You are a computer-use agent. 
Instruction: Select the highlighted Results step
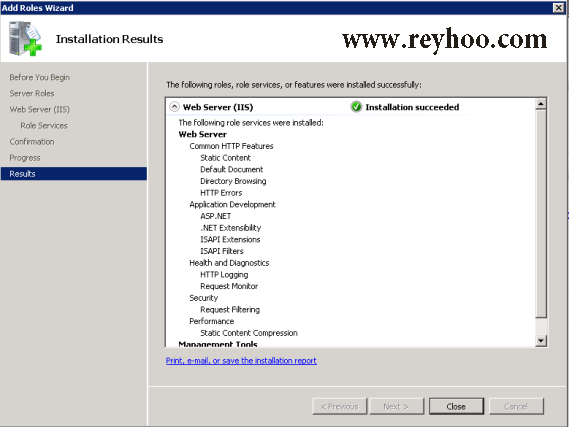pyautogui.click(x=74, y=173)
